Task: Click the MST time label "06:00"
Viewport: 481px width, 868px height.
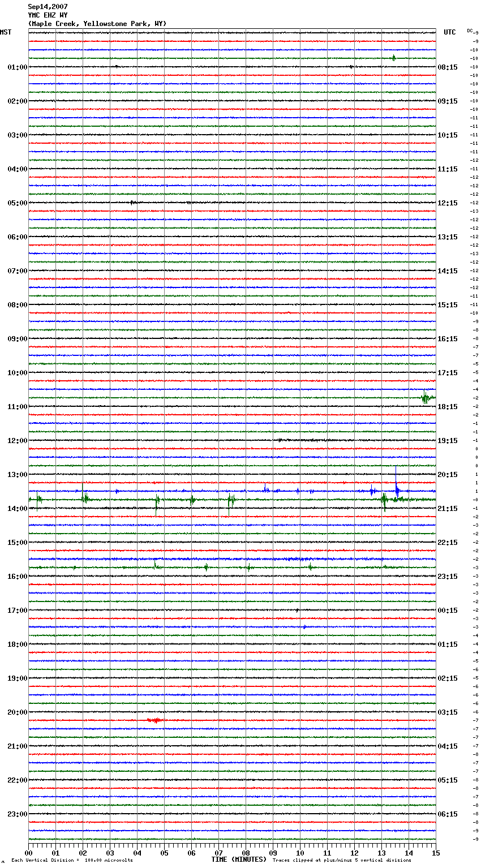Action: click(x=18, y=237)
